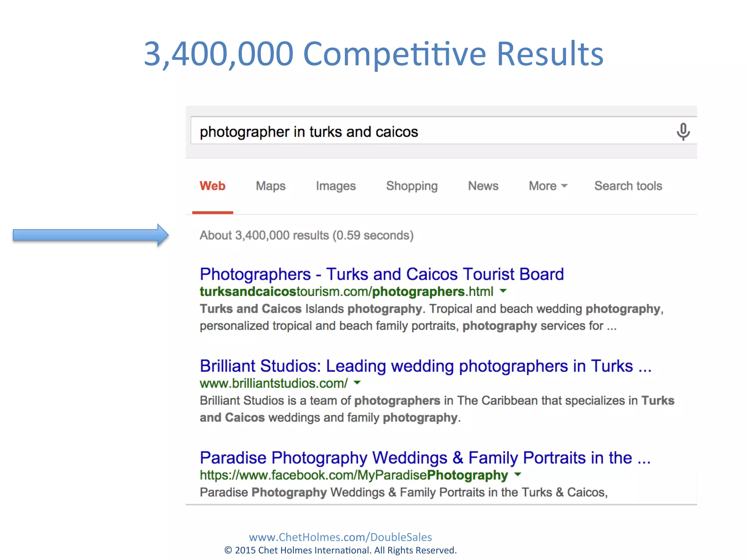Open 'Paradise Photography Weddings & Family Portraits' result
Viewport: 747px width, 560px height.
(x=425, y=458)
